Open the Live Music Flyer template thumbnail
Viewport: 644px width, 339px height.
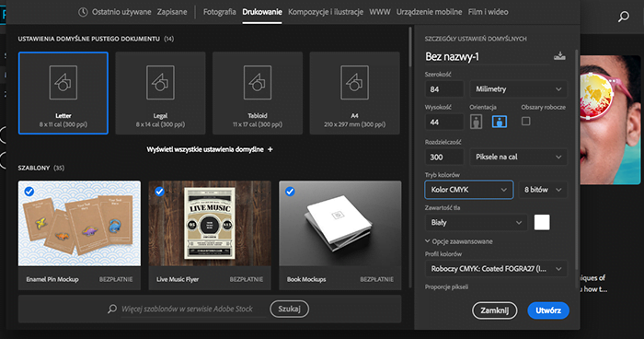tap(210, 224)
